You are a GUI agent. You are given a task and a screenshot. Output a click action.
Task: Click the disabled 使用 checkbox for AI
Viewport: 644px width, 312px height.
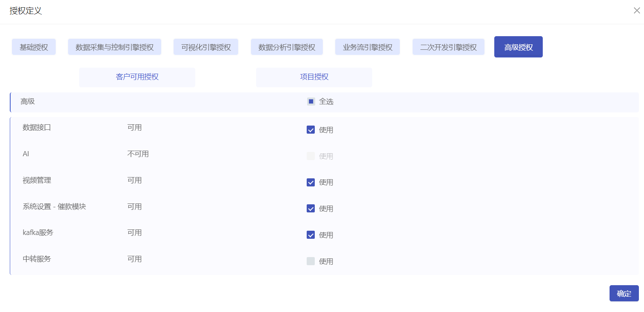(x=311, y=156)
